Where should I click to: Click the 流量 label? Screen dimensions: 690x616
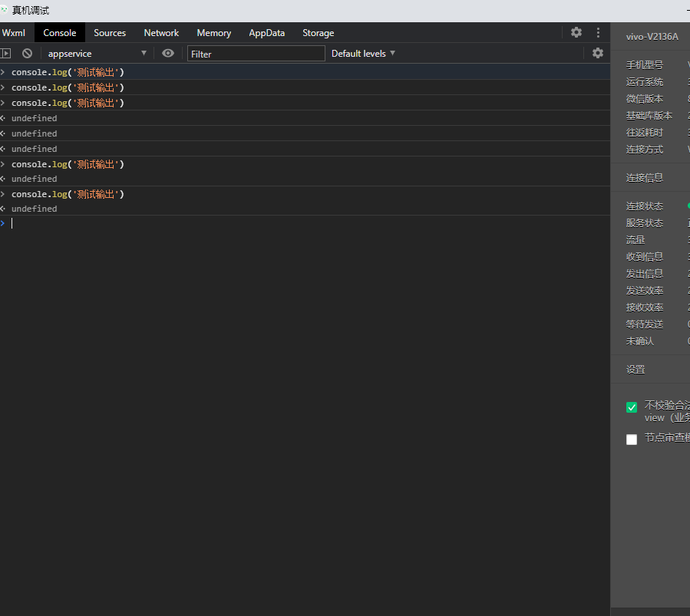(x=636, y=239)
